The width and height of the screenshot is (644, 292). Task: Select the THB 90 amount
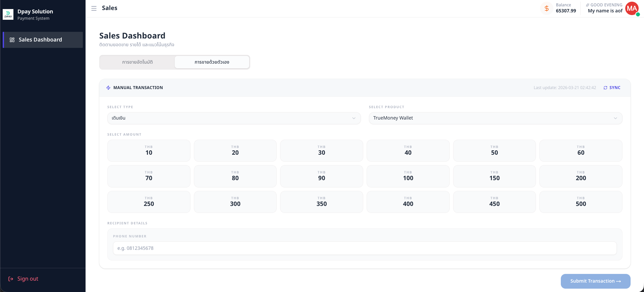click(322, 176)
